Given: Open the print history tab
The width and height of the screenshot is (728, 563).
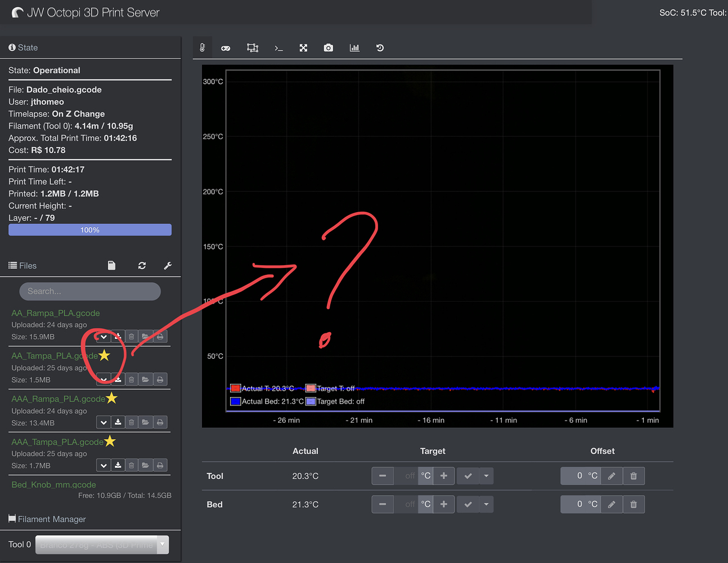Looking at the screenshot, I should (380, 48).
